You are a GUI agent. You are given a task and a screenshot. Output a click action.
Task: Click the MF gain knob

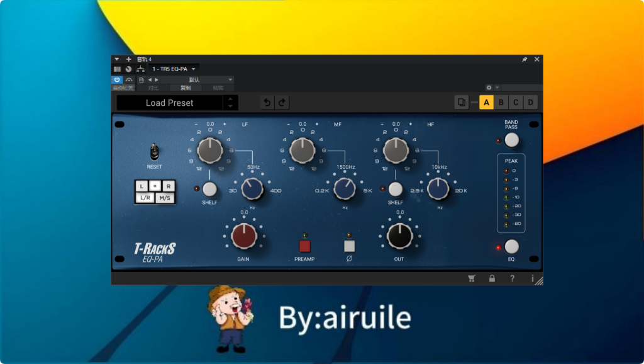pos(303,151)
